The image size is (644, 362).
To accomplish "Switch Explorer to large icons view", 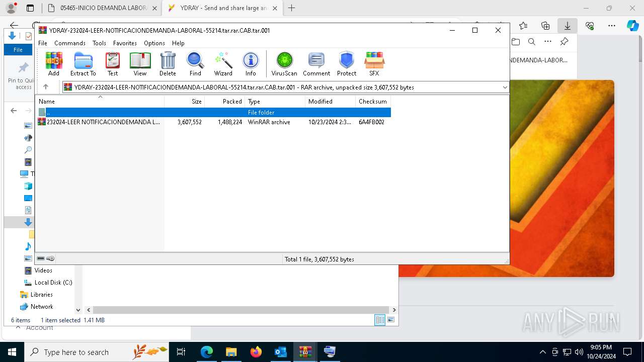I will coord(391,320).
